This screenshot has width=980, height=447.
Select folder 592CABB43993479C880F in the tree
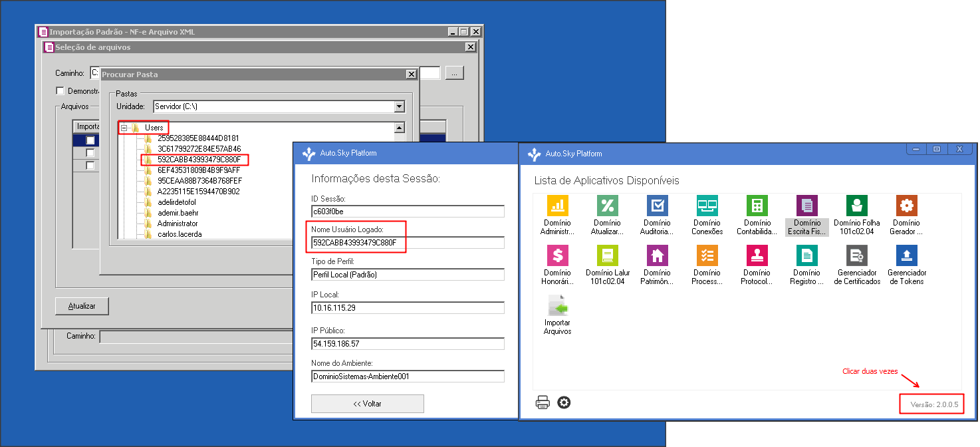click(199, 160)
